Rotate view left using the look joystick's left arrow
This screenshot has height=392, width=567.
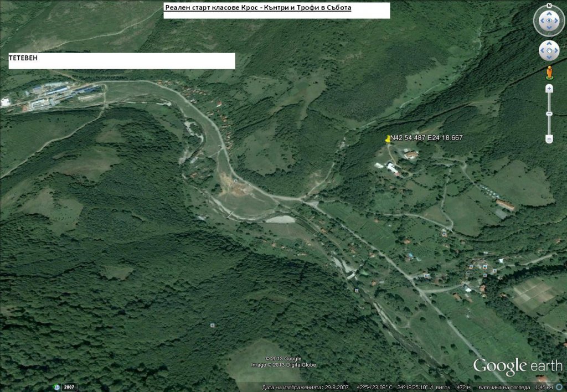pyautogui.click(x=542, y=20)
